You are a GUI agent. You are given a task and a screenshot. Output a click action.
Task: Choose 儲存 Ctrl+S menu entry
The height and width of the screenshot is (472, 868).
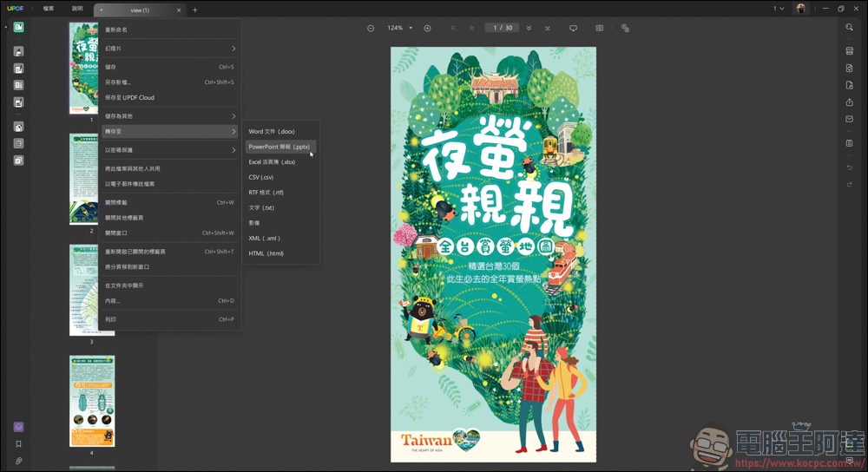point(169,67)
